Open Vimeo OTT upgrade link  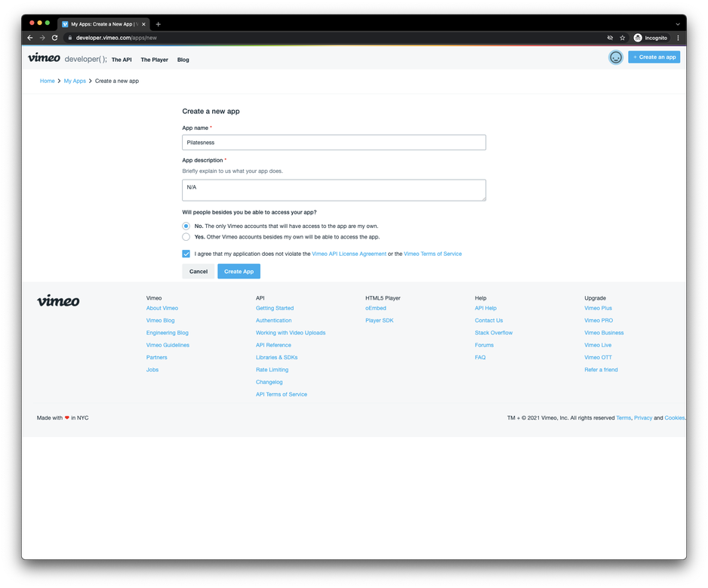tap(598, 357)
